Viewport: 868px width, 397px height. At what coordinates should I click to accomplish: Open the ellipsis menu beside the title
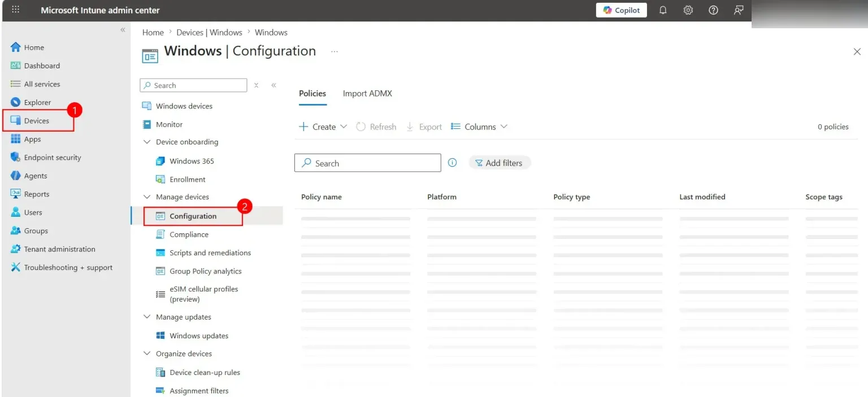(x=335, y=51)
